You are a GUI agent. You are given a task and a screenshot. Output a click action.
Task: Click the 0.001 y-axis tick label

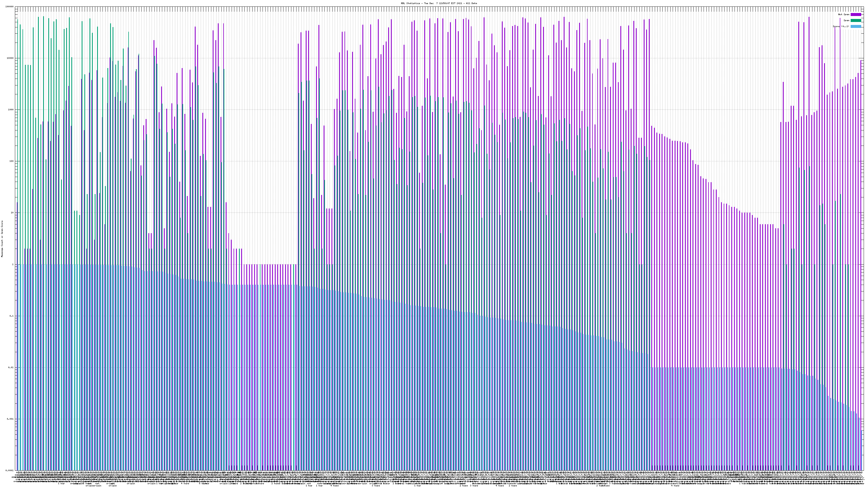tap(11, 419)
